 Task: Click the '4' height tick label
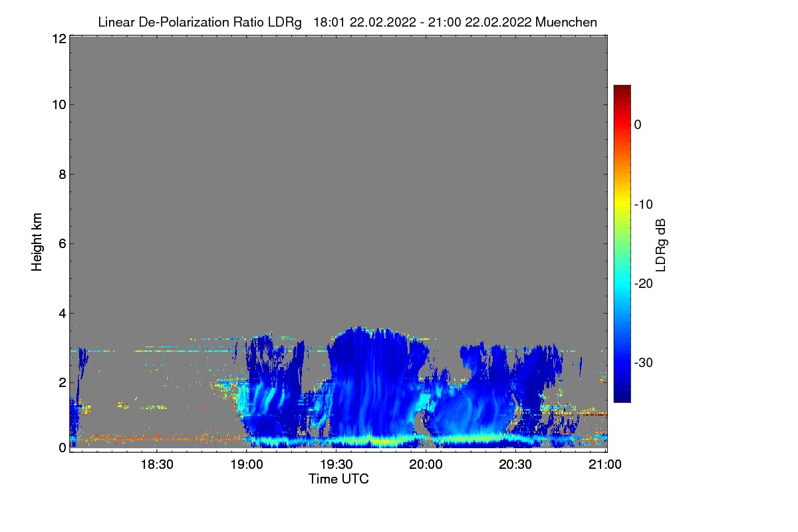click(62, 313)
